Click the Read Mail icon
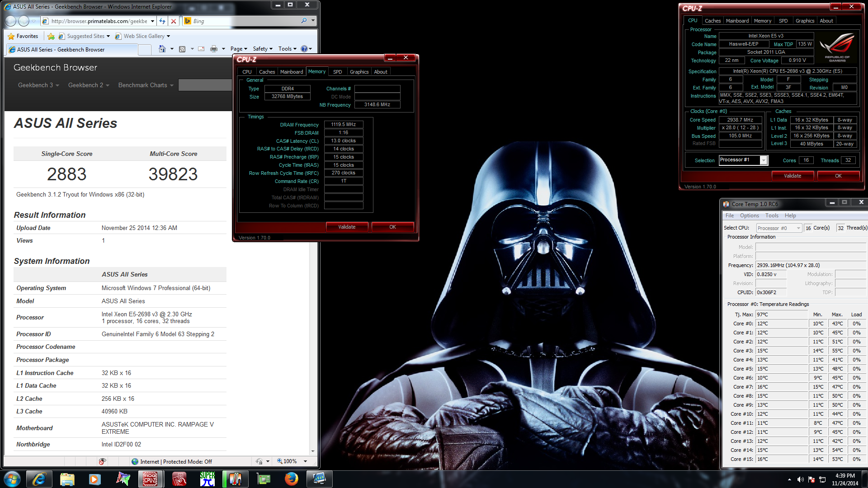Image resolution: width=868 pixels, height=488 pixels. 201,49
